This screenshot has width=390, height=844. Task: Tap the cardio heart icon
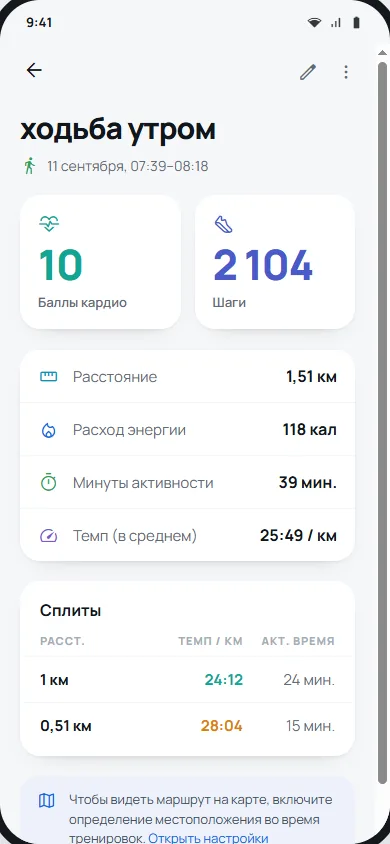(x=49, y=223)
